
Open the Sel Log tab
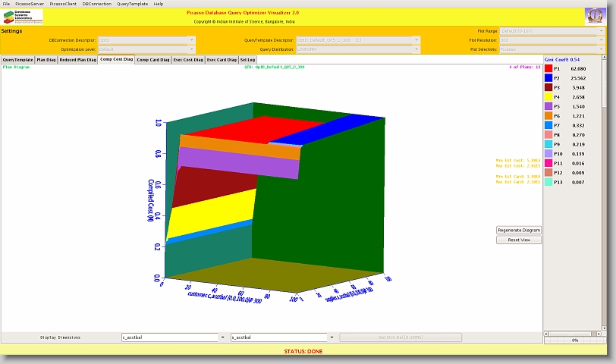[x=248, y=59]
